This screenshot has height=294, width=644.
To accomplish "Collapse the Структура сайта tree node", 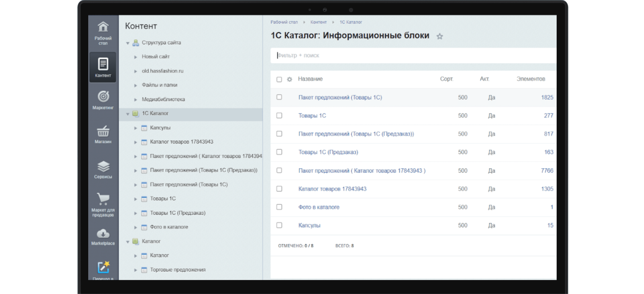I will [x=128, y=43].
